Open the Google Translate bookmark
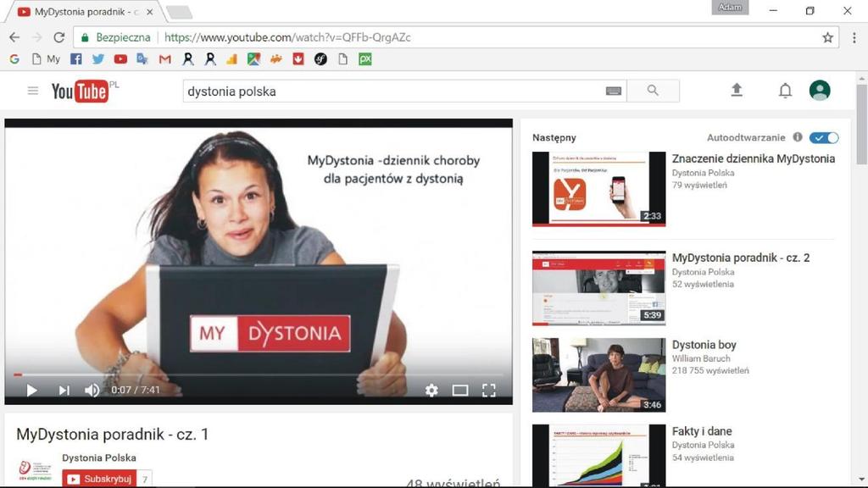868x488 pixels. [142, 59]
